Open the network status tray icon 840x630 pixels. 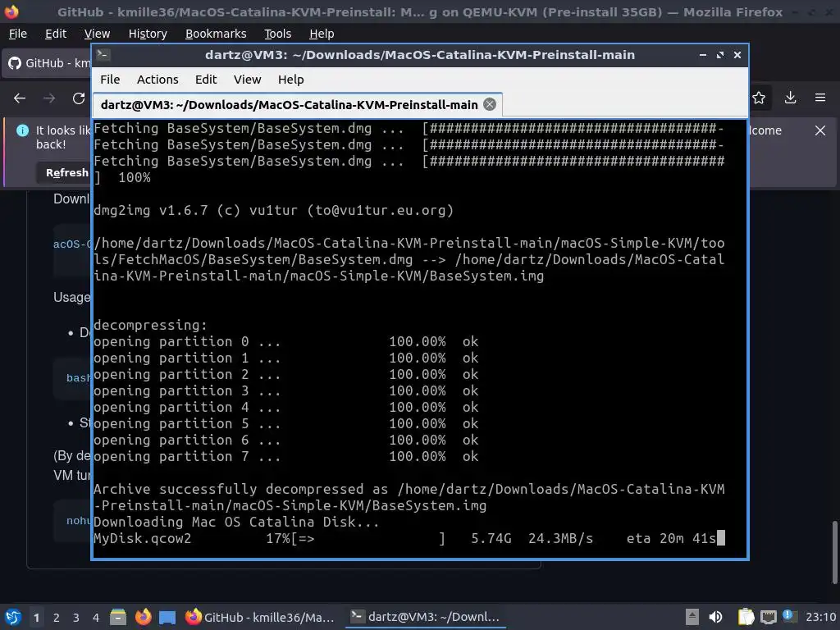768,617
